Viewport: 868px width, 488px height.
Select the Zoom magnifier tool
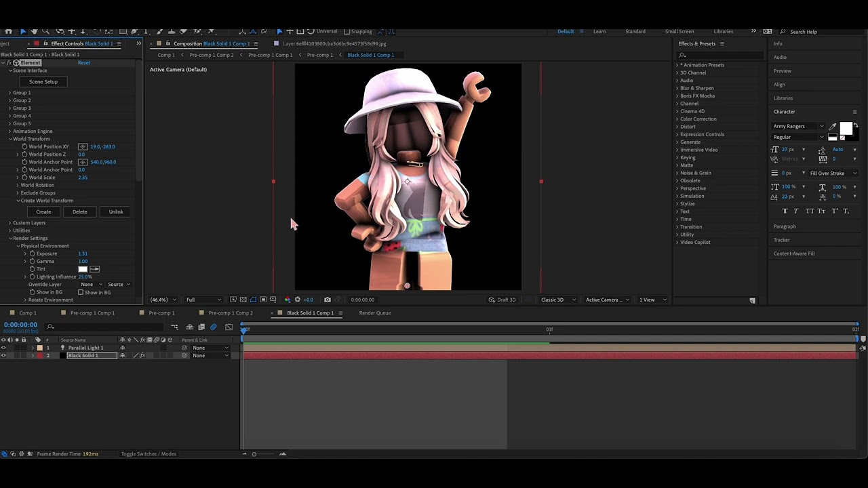pos(45,31)
